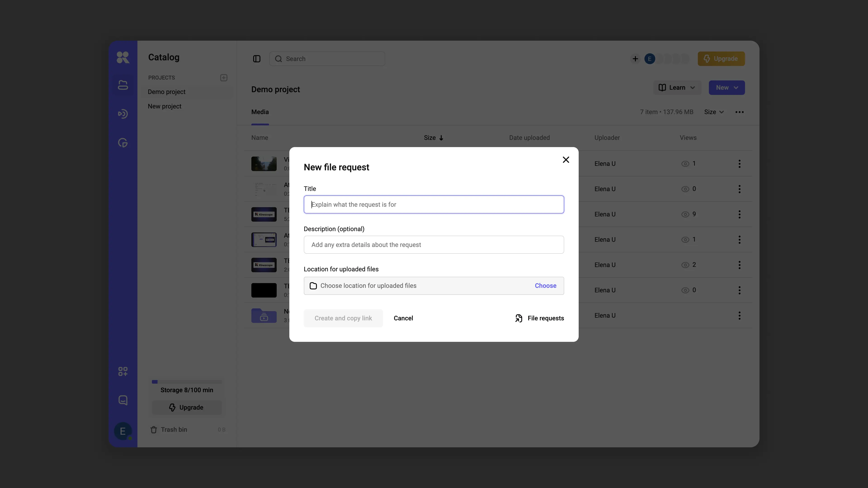This screenshot has height=488, width=868.
Task: Add new project with plus icon
Action: click(x=224, y=78)
